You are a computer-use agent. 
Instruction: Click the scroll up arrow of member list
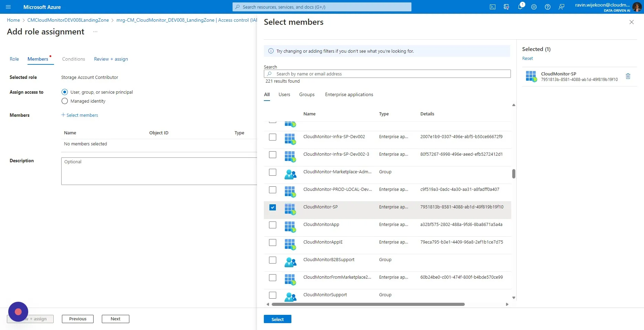(514, 105)
